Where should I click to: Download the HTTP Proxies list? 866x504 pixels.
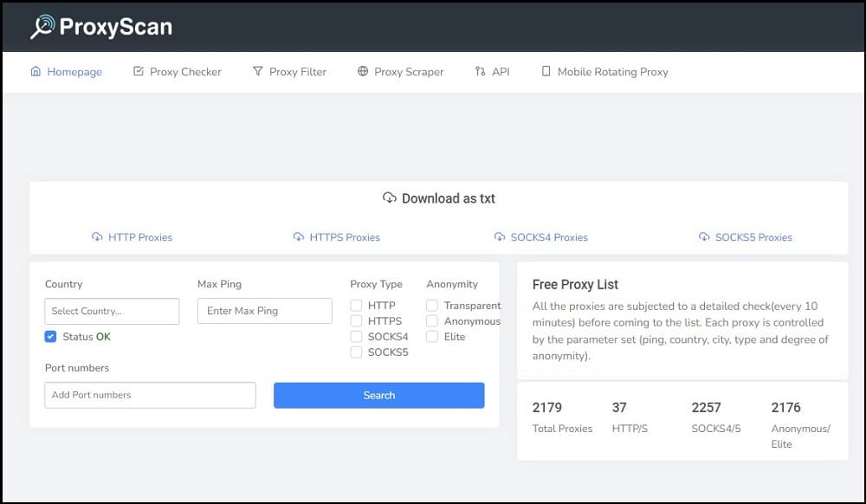tap(132, 236)
